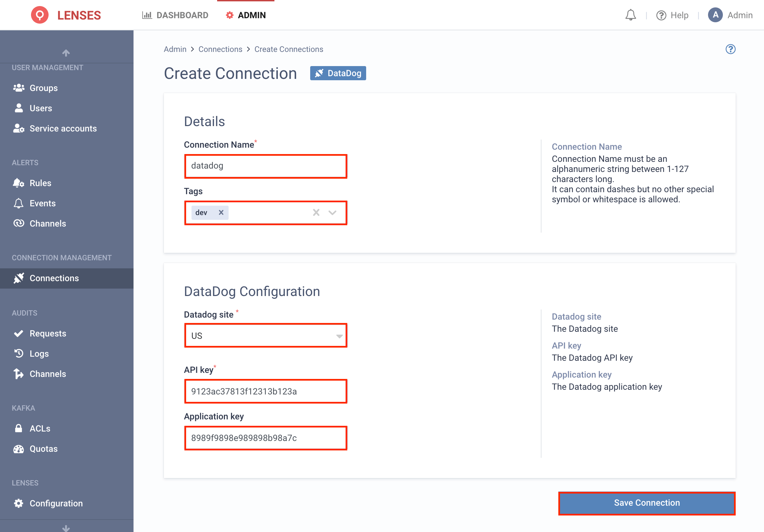The height and width of the screenshot is (532, 764).
Task: Go to Admin breadcrumb link
Action: click(x=175, y=49)
